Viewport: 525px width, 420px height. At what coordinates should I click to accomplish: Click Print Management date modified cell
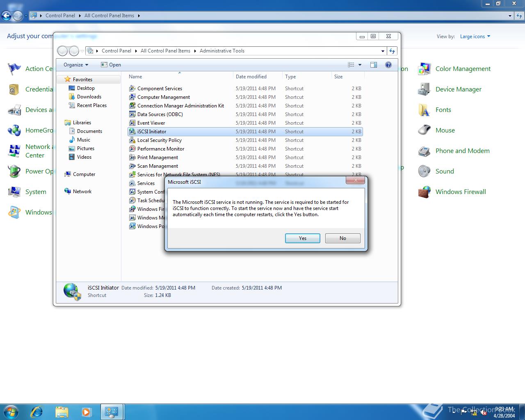point(256,157)
